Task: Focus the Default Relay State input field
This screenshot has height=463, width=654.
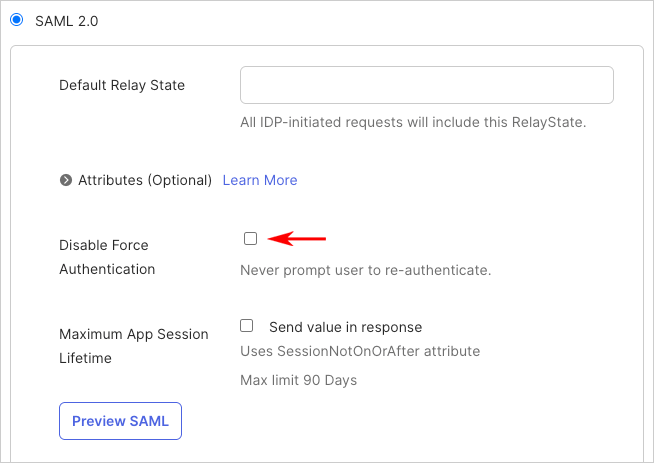Action: click(x=426, y=85)
